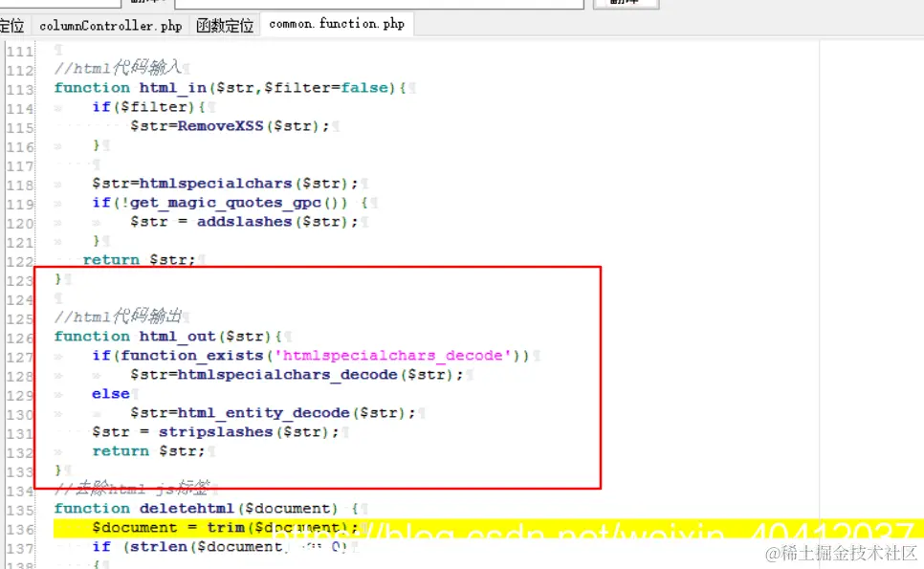Click if(!get_magic_quotes_gpc()) line

230,203
